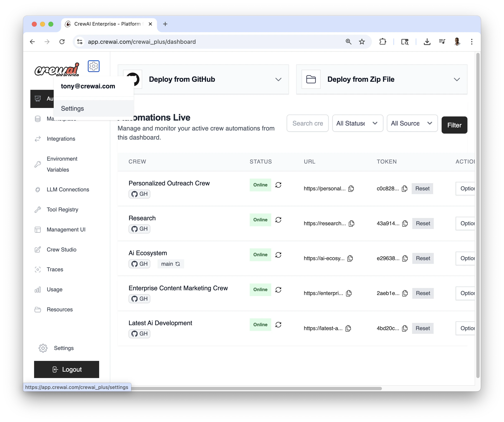Viewport: 504px width, 422px height.
Task: Open Environment Variables using the key icon
Action: (38, 164)
